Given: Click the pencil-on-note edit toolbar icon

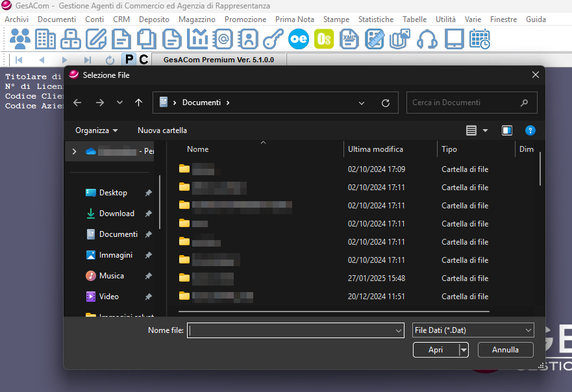Looking at the screenshot, I should (x=96, y=39).
